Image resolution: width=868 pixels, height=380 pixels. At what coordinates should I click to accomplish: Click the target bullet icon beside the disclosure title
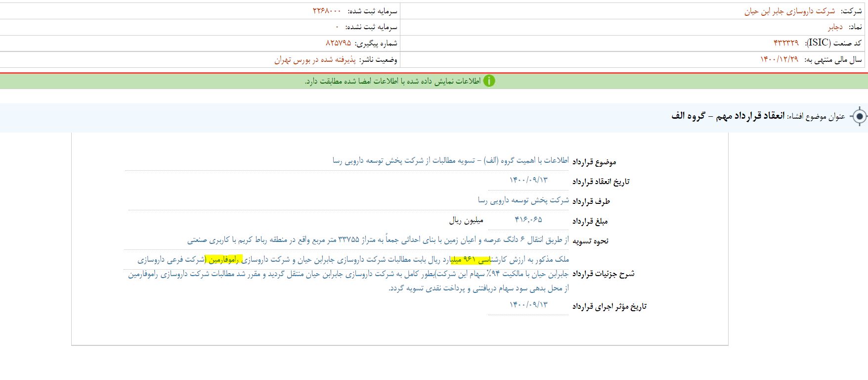pyautogui.click(x=859, y=117)
